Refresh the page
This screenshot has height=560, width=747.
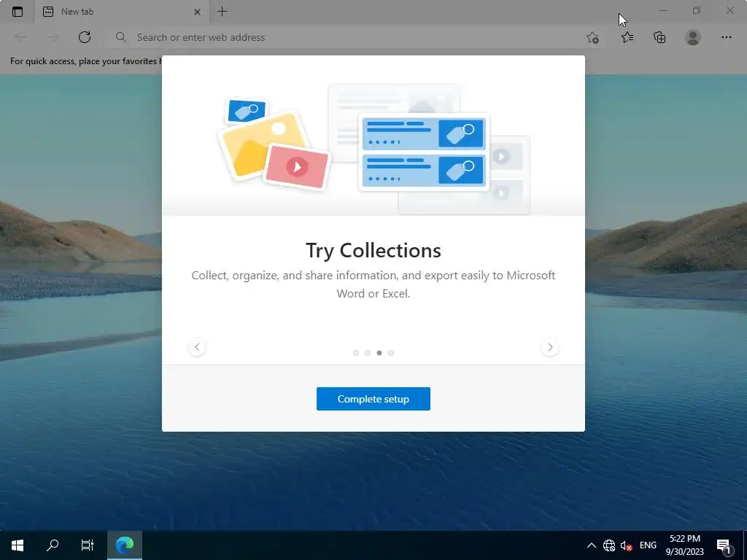click(85, 37)
